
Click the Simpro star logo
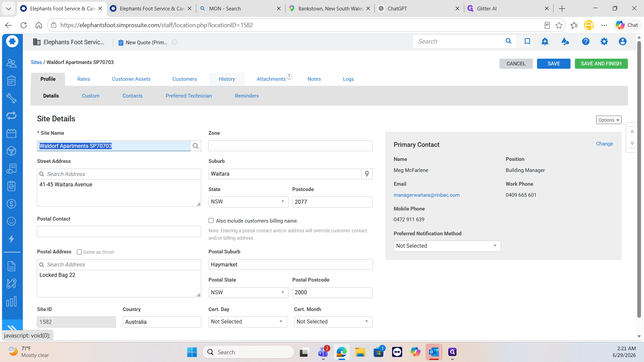click(x=12, y=42)
